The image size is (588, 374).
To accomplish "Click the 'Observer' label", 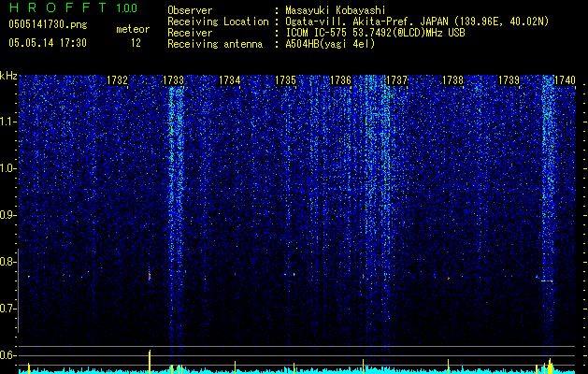I will [190, 10].
